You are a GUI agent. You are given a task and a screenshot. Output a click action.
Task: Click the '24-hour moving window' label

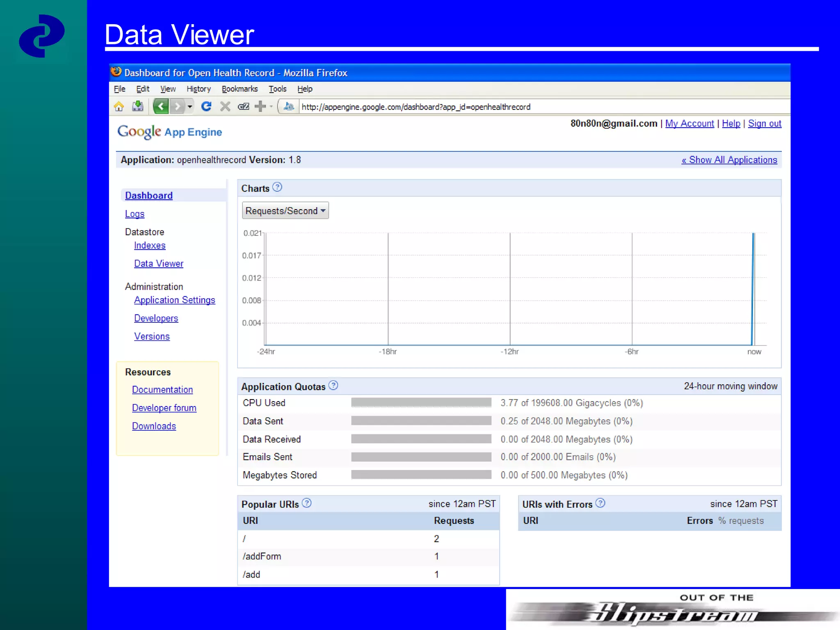point(730,386)
